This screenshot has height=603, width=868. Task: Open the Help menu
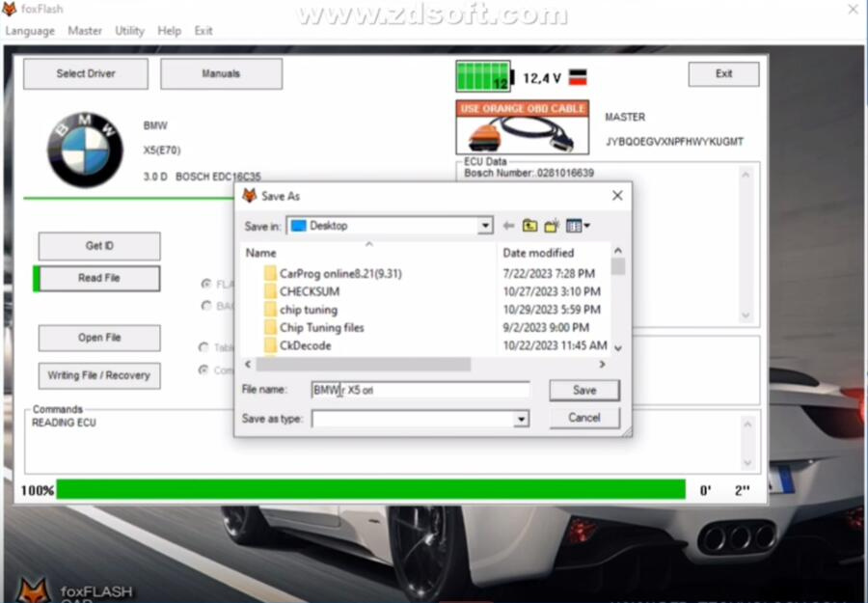(x=170, y=31)
